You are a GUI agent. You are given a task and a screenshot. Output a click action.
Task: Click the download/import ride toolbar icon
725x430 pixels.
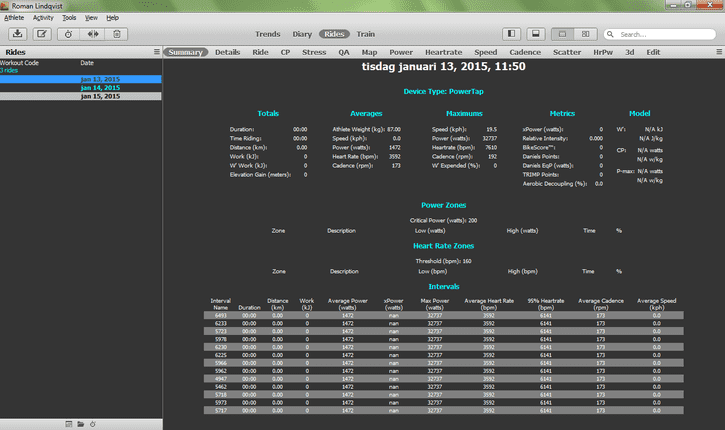tap(18, 34)
